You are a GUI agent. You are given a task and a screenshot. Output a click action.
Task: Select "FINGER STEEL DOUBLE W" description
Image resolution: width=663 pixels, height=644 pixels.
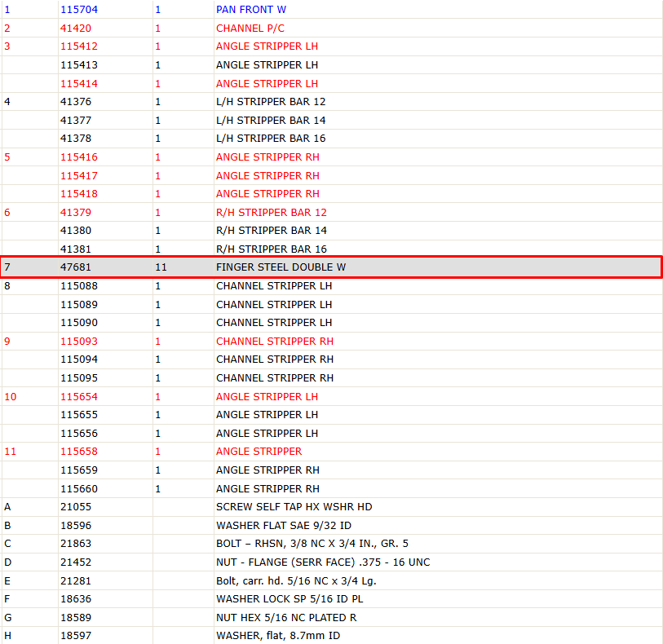click(281, 267)
